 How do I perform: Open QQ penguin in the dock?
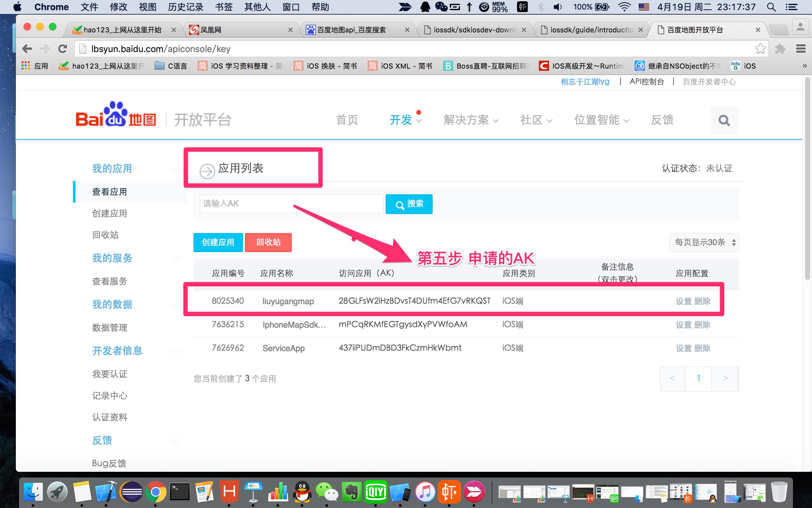click(302, 492)
